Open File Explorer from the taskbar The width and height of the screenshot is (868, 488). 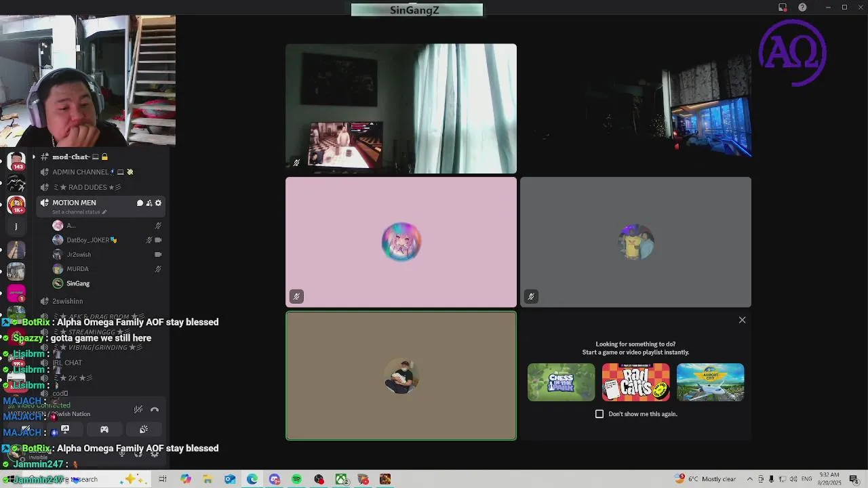pos(208,479)
